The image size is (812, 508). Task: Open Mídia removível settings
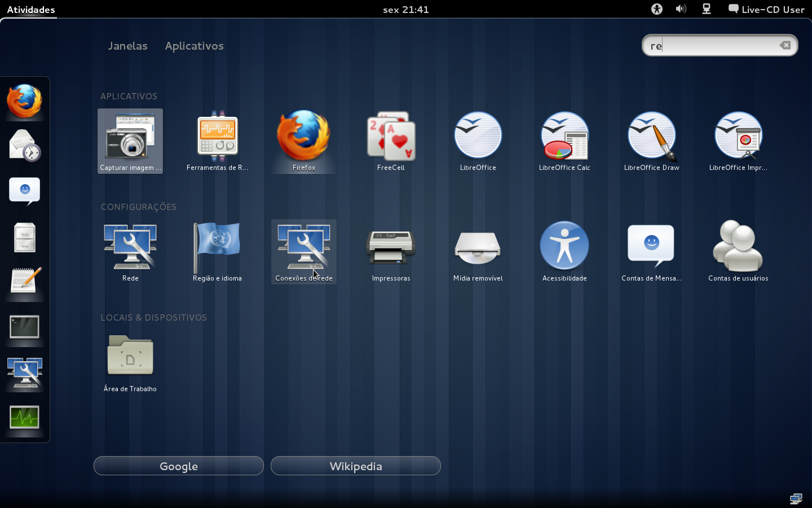pos(478,252)
